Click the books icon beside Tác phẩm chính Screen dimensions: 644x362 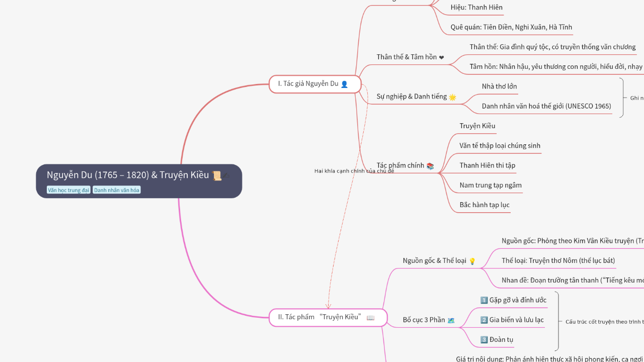click(430, 166)
